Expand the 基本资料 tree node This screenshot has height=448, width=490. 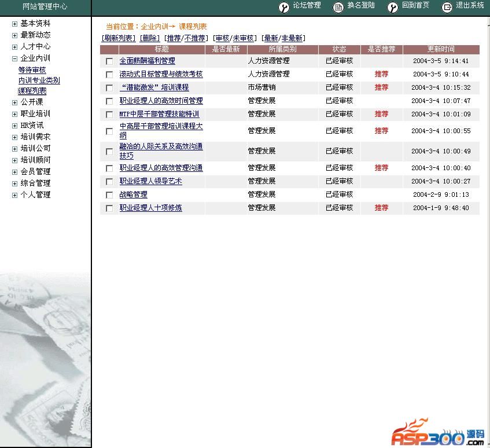click(x=14, y=24)
